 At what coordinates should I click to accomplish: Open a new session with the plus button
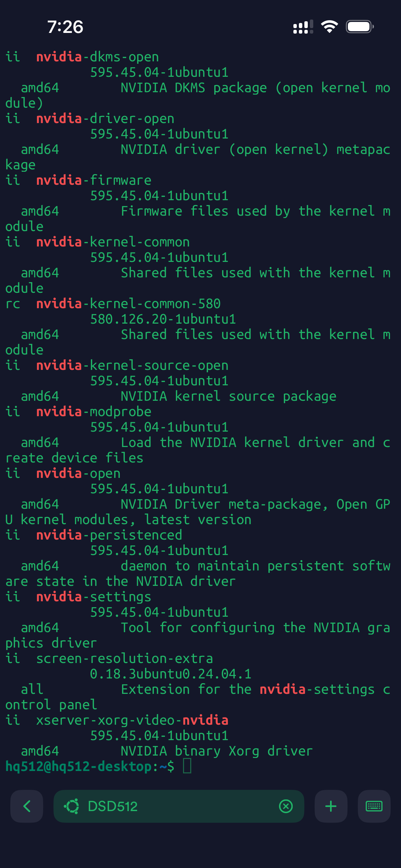coord(331,806)
